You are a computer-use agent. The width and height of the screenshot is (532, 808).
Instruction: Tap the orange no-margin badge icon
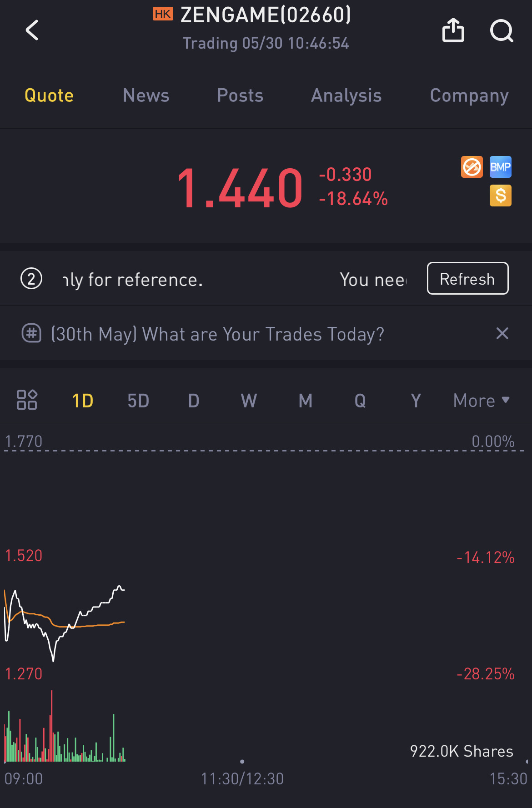pyautogui.click(x=472, y=167)
